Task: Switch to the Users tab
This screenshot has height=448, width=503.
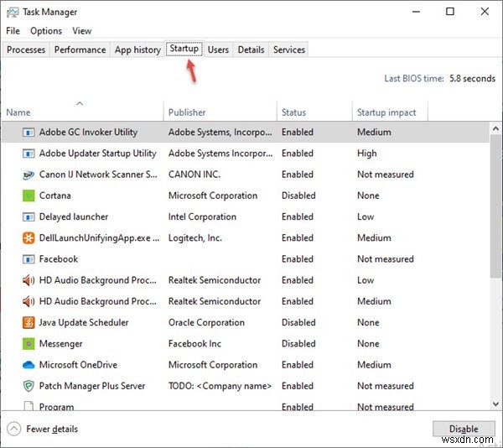Action: [218, 49]
